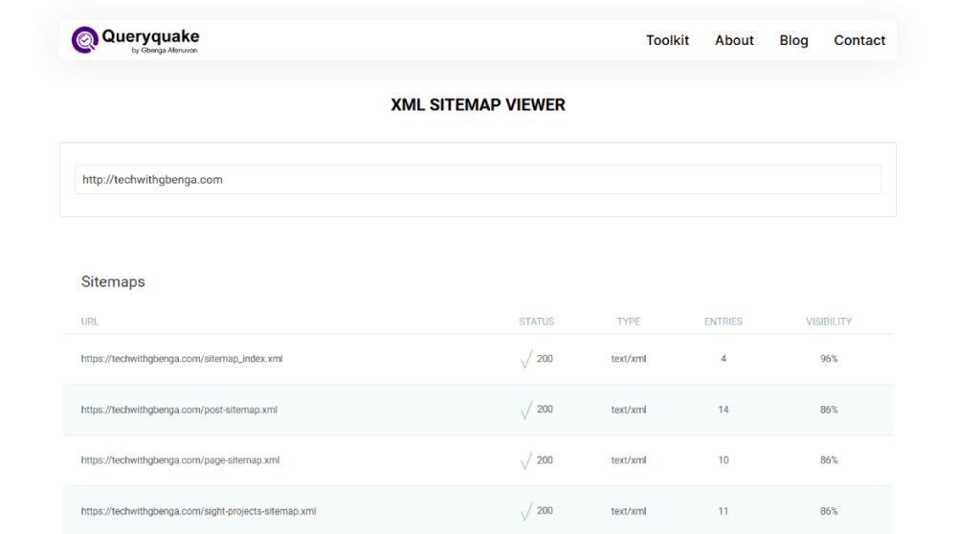Viewport: 980px width, 534px height.
Task: Click the STATUS column header
Action: coord(536,322)
